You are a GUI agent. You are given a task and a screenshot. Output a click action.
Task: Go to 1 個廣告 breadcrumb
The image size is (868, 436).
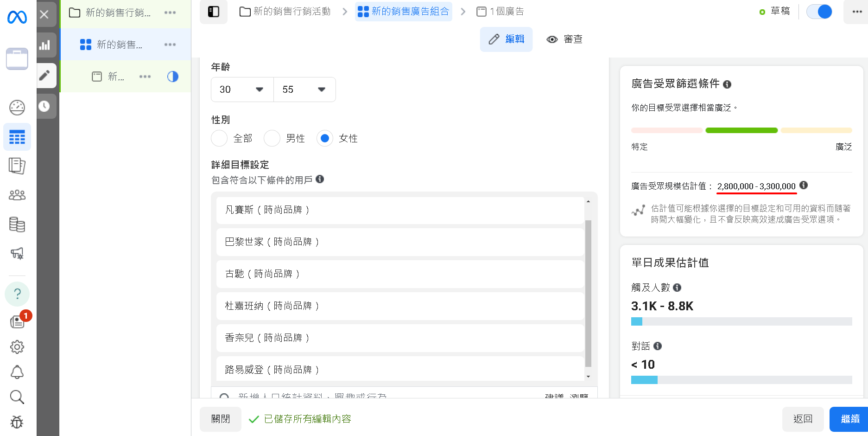tap(500, 12)
